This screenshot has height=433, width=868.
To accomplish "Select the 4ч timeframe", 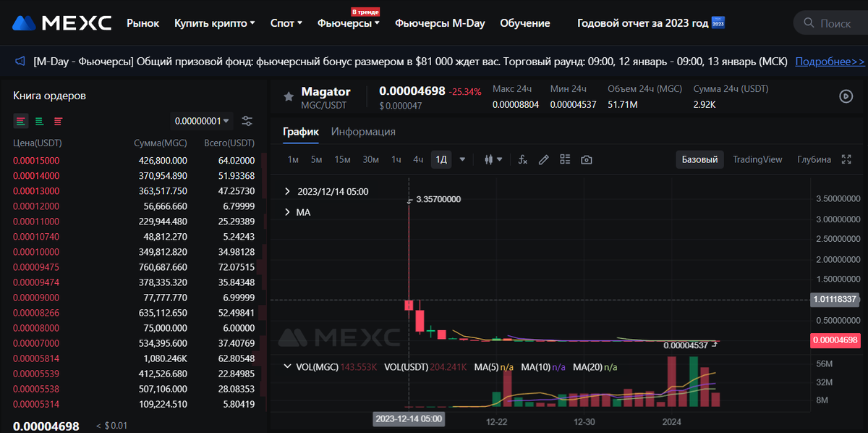I will click(418, 159).
